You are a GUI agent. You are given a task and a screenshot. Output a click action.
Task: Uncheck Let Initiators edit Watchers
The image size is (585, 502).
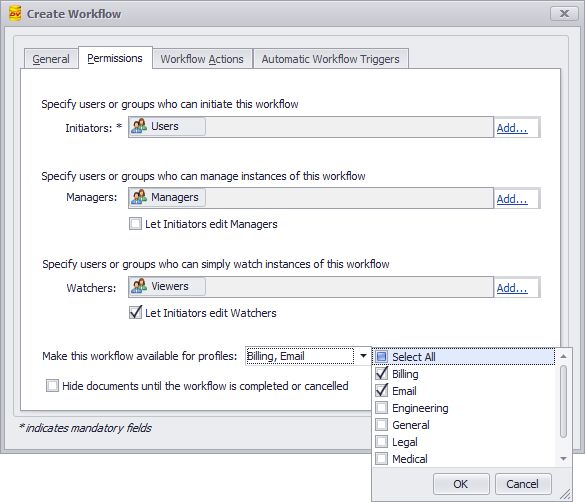[135, 313]
